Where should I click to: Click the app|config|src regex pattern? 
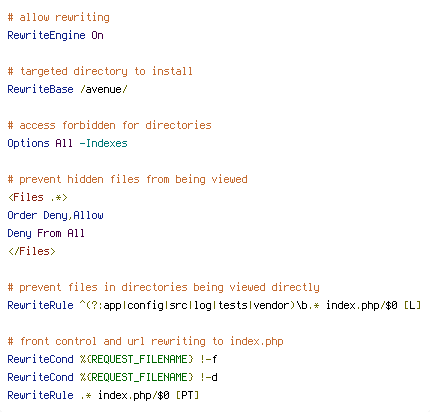point(199,305)
